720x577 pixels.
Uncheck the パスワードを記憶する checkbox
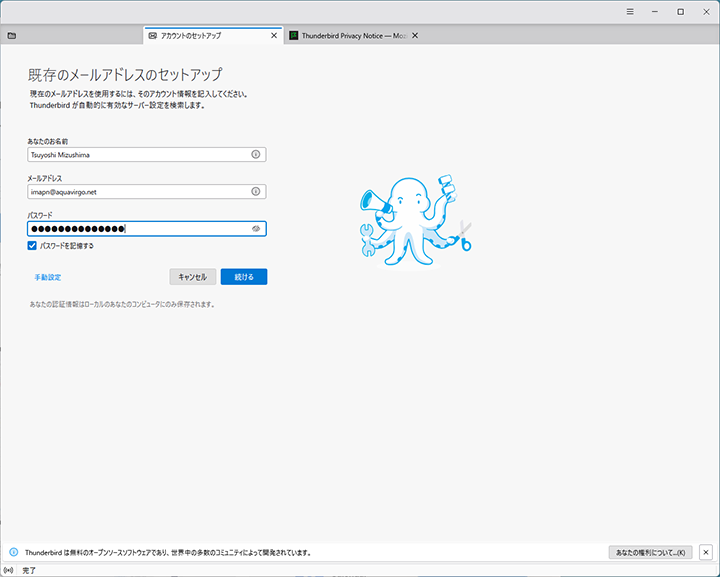(x=33, y=245)
